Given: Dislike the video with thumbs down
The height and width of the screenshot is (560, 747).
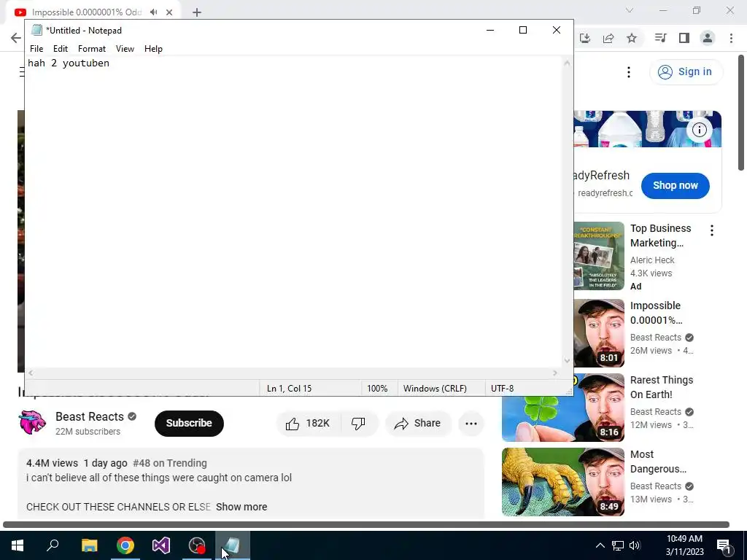Looking at the screenshot, I should (358, 424).
